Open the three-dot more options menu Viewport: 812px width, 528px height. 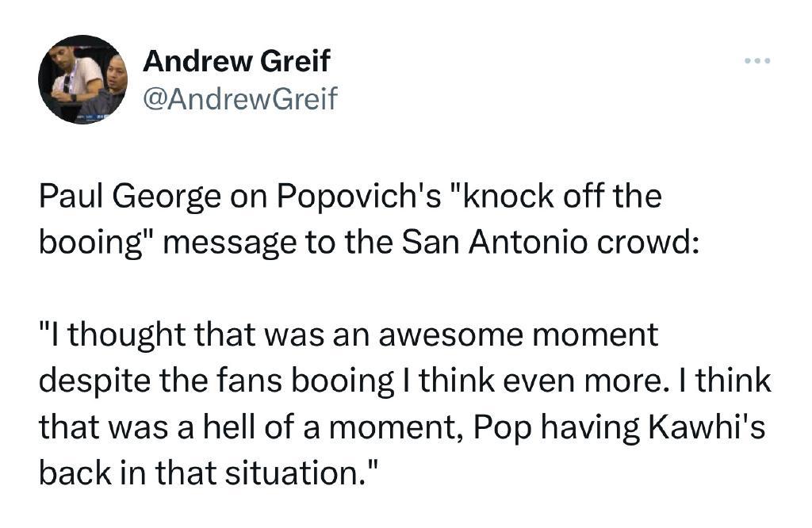757,61
